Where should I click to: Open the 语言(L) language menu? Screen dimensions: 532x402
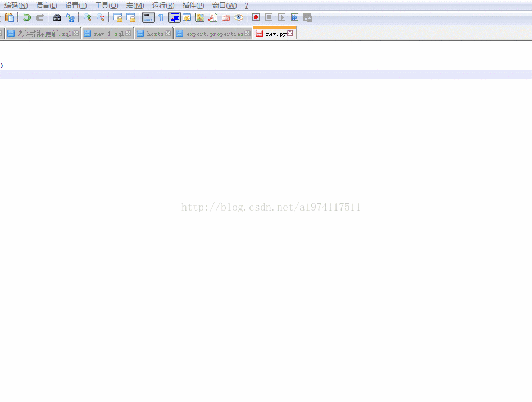47,6
